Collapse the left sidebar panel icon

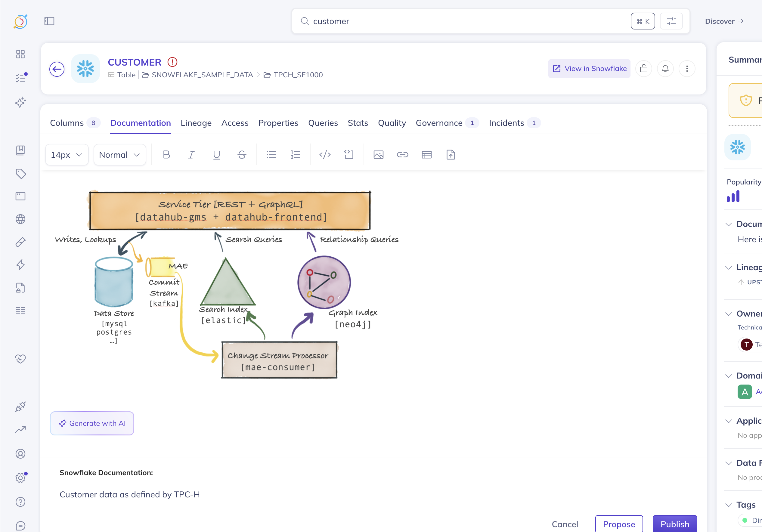[x=49, y=21]
